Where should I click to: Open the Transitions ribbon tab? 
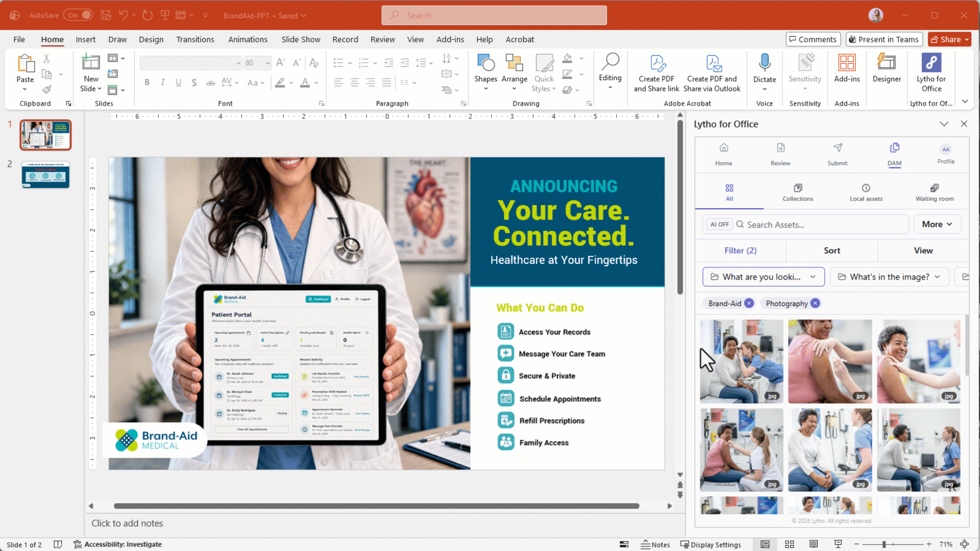[195, 39]
